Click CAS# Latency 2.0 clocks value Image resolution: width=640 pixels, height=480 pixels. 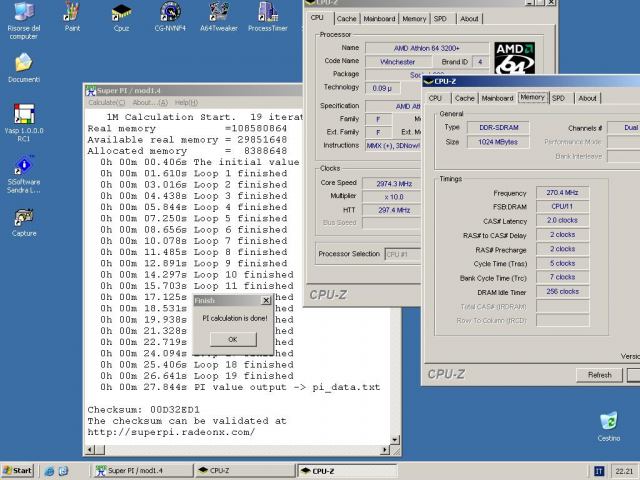[x=562, y=220]
